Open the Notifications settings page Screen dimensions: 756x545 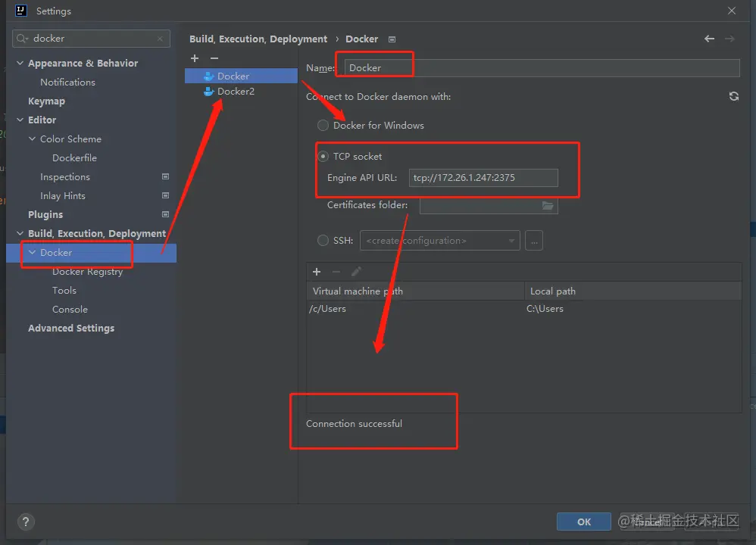(x=67, y=83)
